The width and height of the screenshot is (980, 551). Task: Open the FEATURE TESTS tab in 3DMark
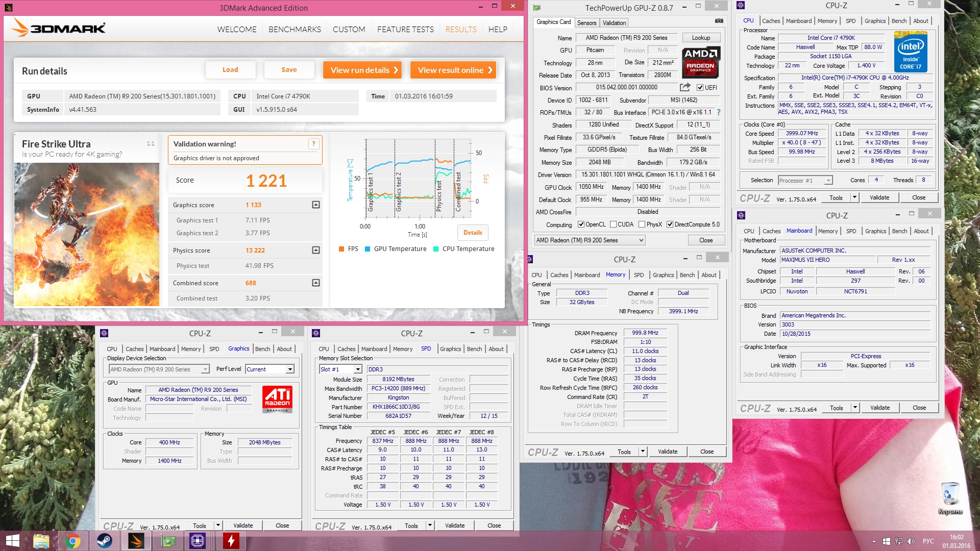pos(405,30)
